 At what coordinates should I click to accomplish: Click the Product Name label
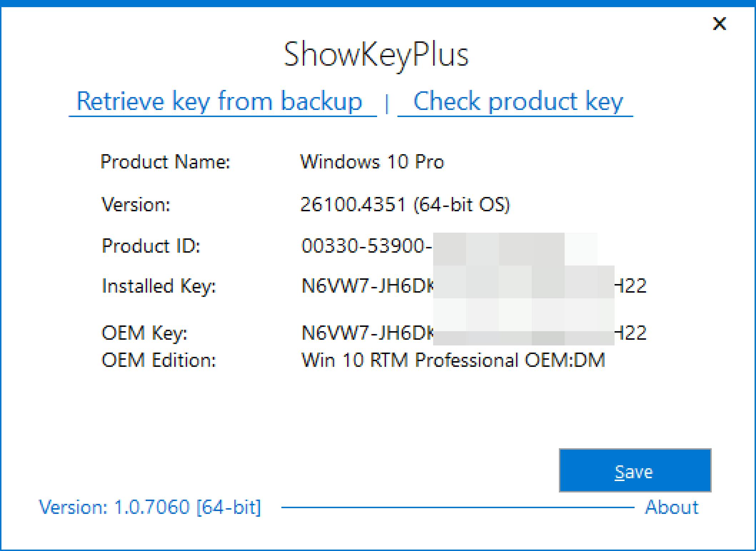tap(165, 162)
